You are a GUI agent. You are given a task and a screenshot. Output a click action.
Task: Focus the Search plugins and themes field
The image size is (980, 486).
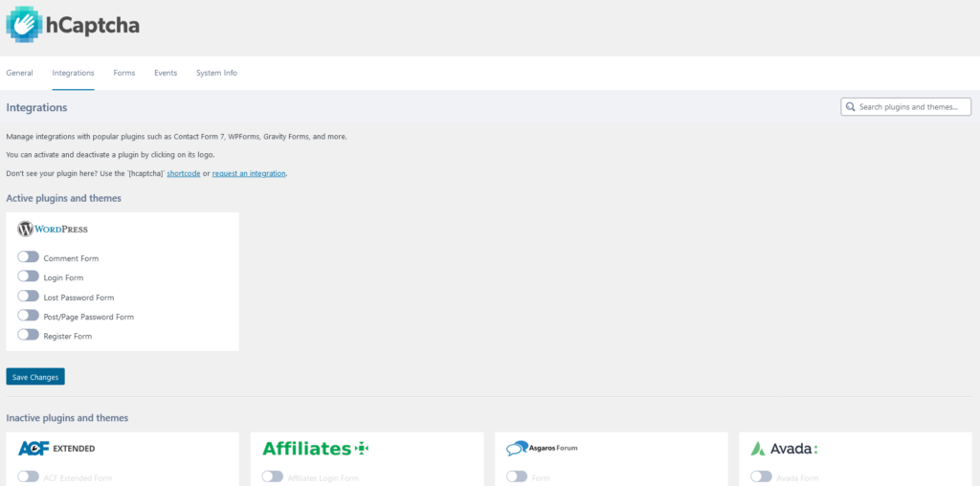(x=905, y=107)
